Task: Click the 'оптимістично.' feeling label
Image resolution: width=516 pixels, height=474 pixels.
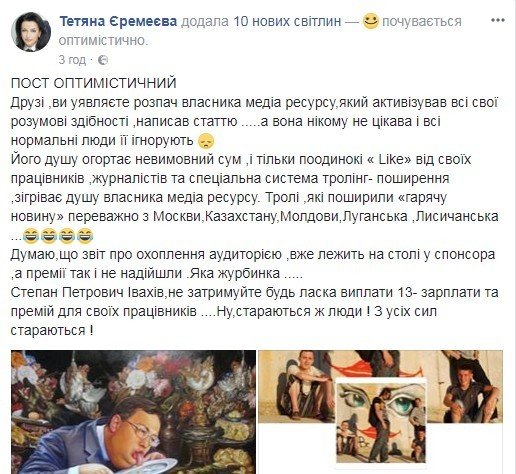Action: point(104,41)
